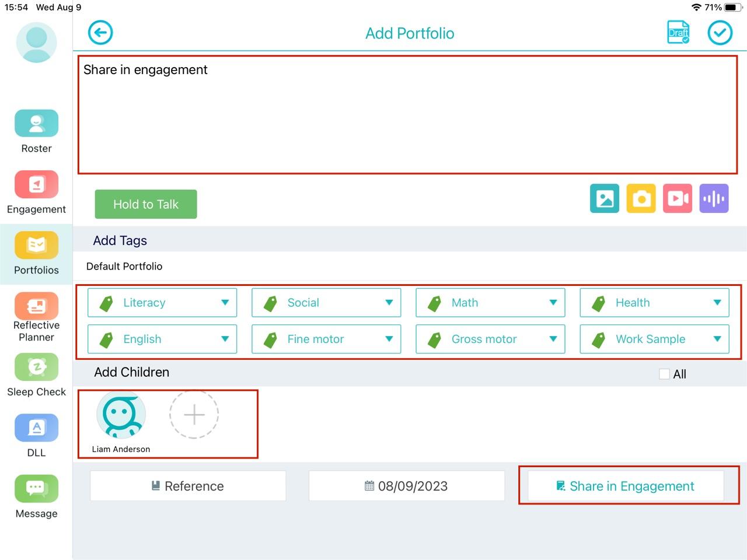Check the All children checkbox
This screenshot has height=560, width=747.
tap(664, 374)
